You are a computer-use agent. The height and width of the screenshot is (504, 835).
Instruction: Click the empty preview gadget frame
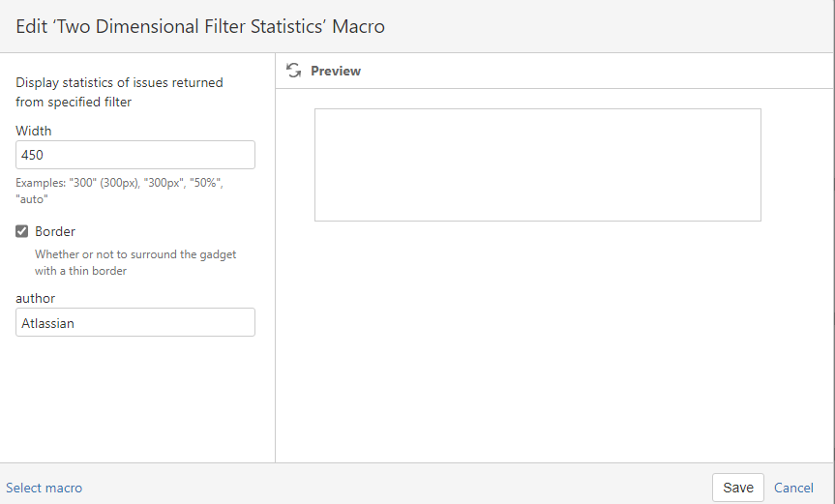click(x=538, y=165)
